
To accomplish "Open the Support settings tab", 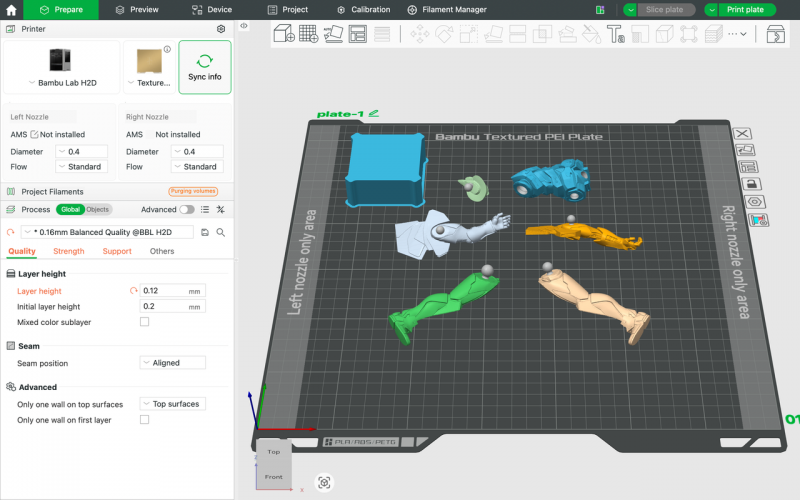I will [117, 251].
